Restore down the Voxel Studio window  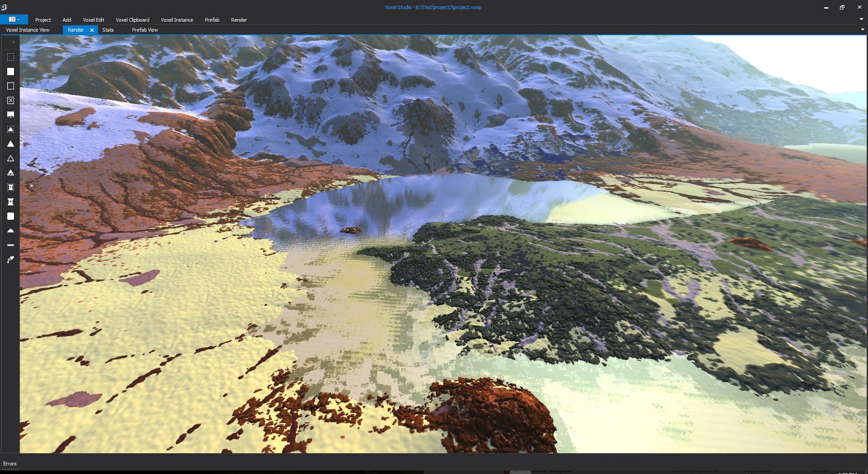843,8
